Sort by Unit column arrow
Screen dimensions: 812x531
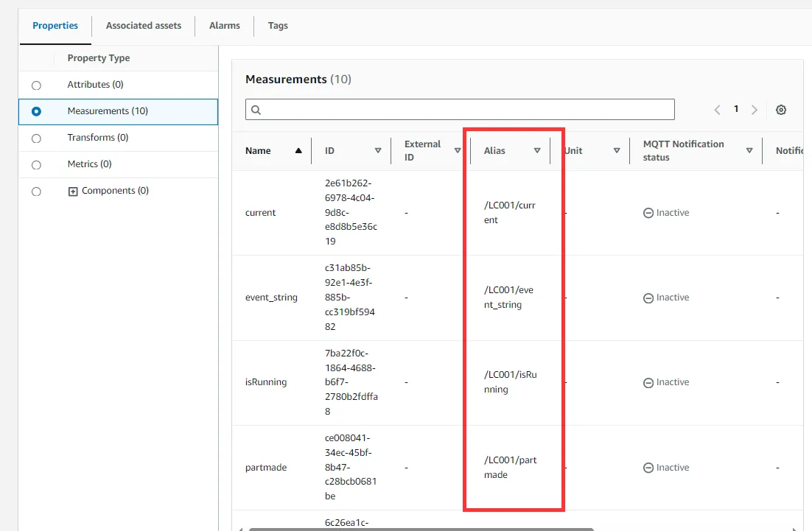617,150
